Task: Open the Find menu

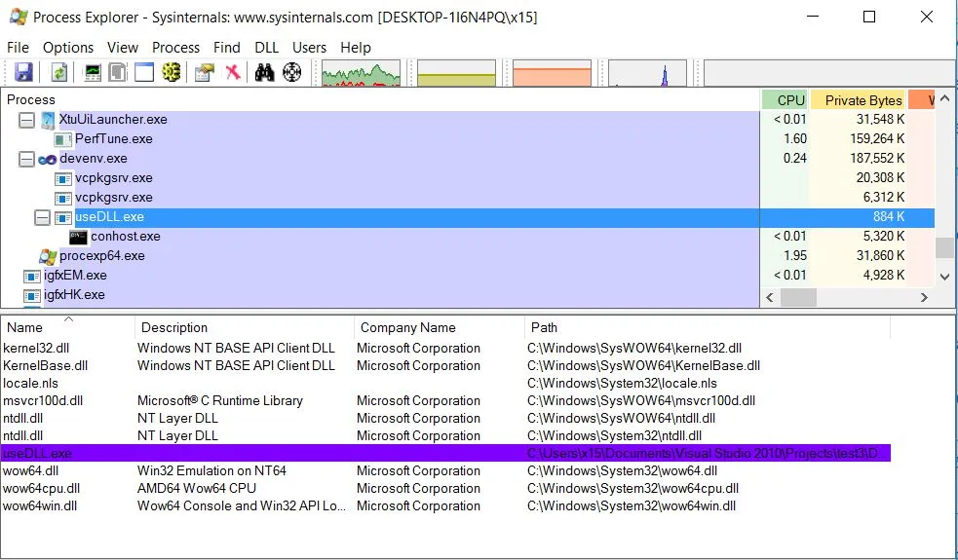Action: [227, 48]
